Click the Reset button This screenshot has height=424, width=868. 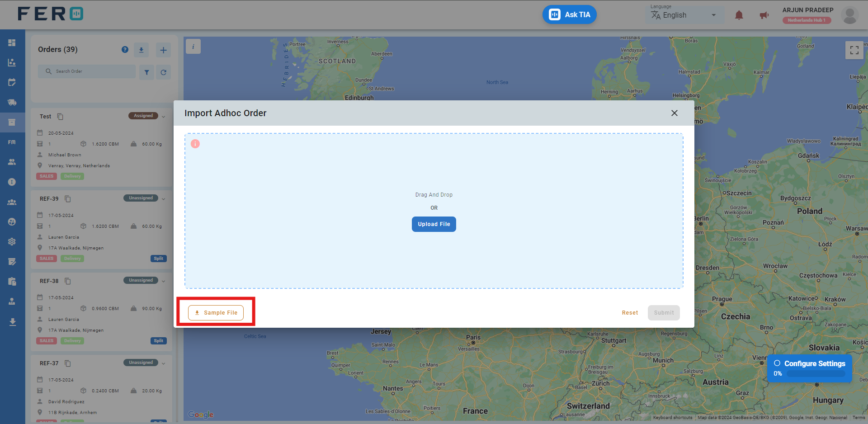pos(630,313)
